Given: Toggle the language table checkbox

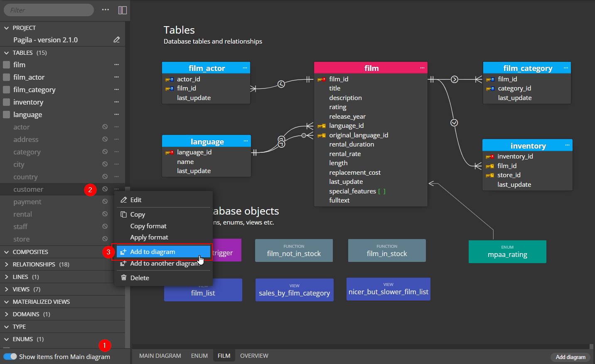Looking at the screenshot, I should pos(6,115).
